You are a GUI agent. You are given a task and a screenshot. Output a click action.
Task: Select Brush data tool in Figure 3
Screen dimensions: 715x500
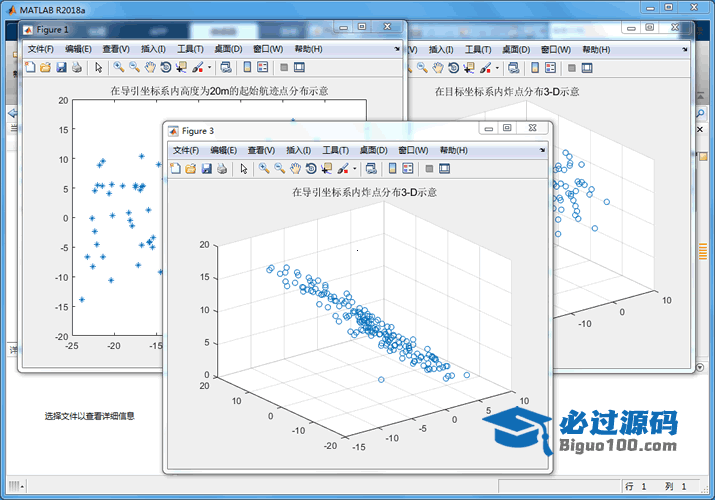coord(343,169)
